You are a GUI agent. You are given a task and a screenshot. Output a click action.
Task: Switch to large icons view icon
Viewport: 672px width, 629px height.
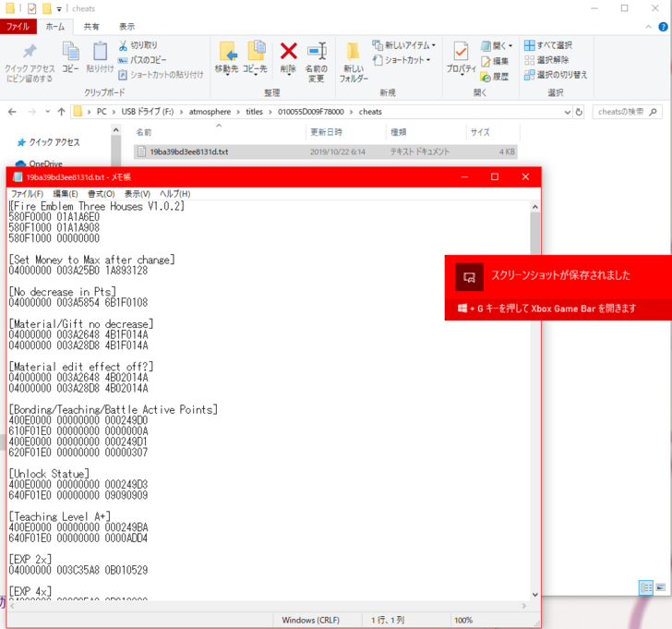point(660,587)
